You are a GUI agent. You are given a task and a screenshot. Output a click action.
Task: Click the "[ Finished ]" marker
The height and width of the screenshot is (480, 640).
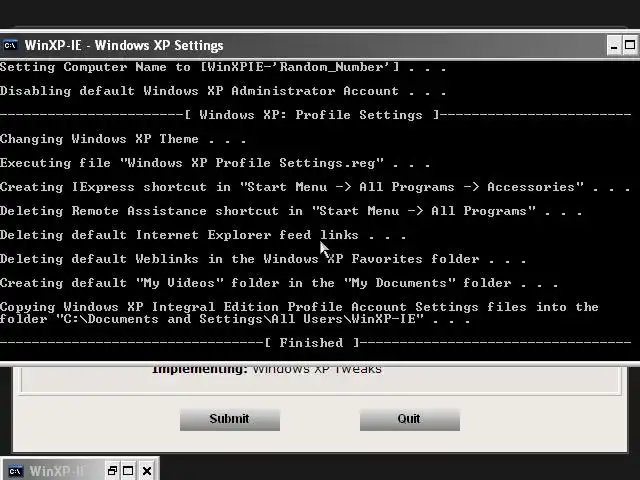point(312,343)
